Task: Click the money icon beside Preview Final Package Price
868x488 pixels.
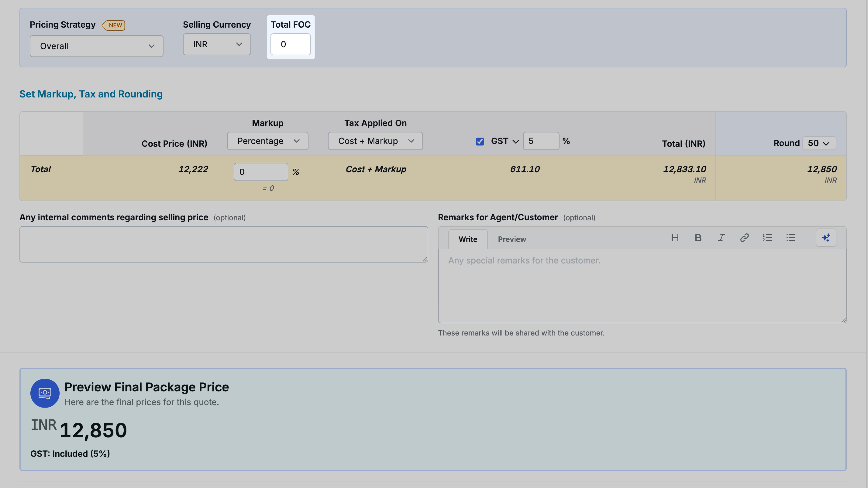Action: pyautogui.click(x=45, y=393)
